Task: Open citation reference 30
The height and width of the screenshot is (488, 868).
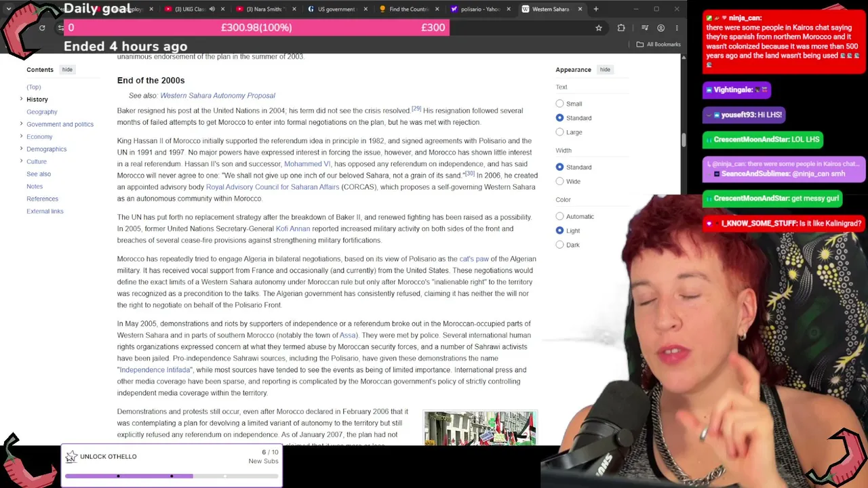Action: [x=469, y=174]
